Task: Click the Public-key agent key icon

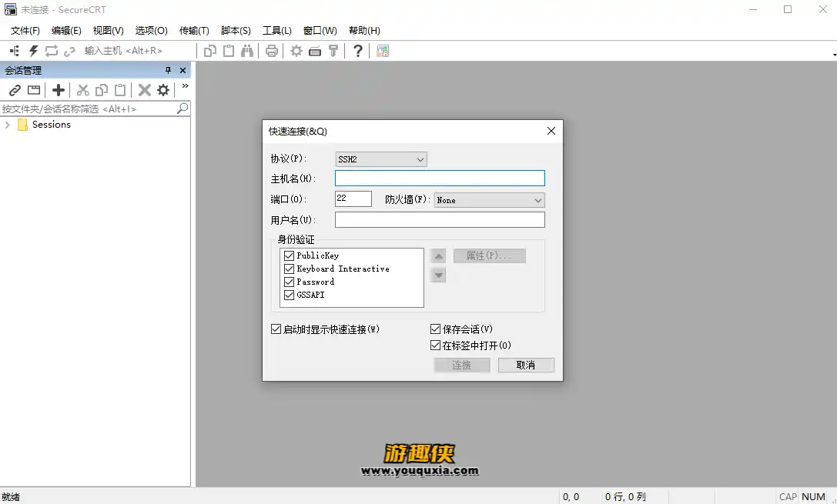Action: pos(333,51)
